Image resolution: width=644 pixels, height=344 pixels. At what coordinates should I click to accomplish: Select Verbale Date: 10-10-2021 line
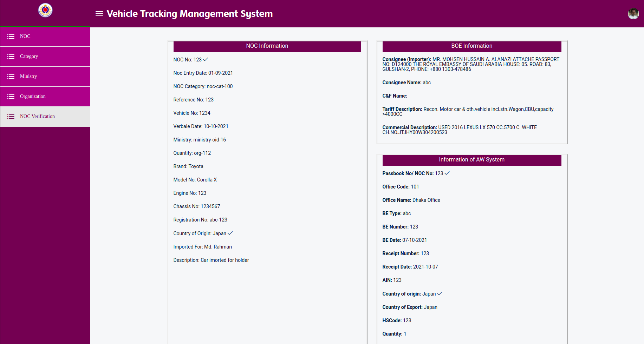[201, 126]
